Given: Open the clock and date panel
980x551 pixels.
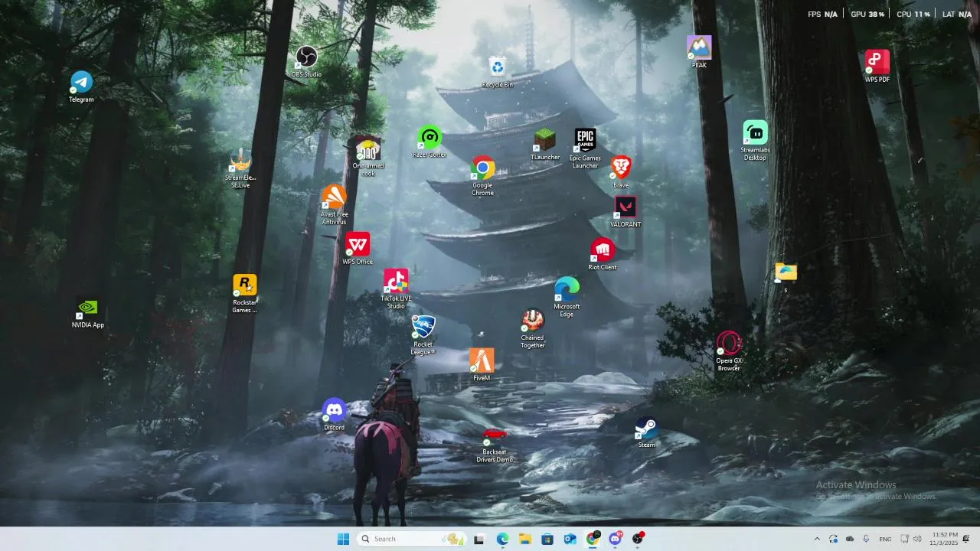Looking at the screenshot, I should 942,539.
